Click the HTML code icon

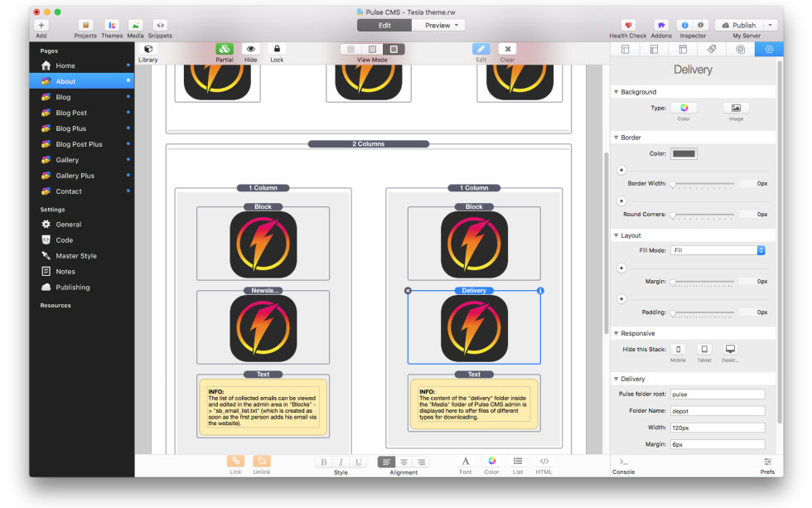pos(544,461)
